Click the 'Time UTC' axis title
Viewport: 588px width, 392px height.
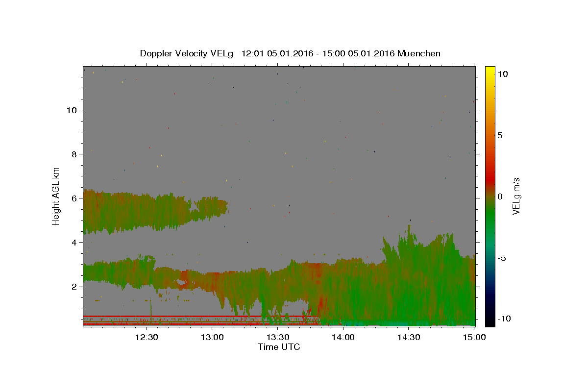pyautogui.click(x=279, y=347)
